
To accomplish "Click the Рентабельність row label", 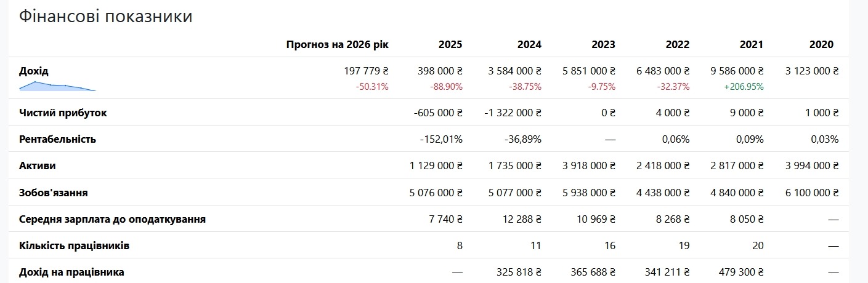I will pos(58,139).
